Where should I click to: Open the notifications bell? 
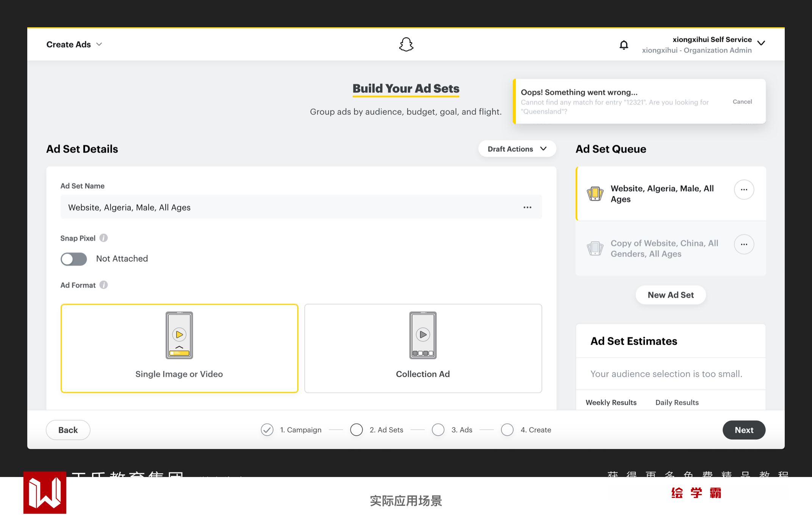click(623, 45)
